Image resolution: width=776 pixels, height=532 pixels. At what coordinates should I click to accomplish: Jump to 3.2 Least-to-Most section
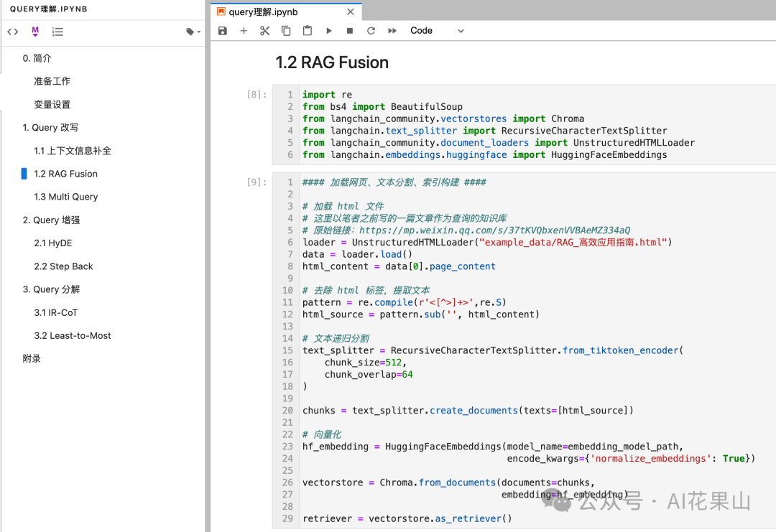coord(73,336)
